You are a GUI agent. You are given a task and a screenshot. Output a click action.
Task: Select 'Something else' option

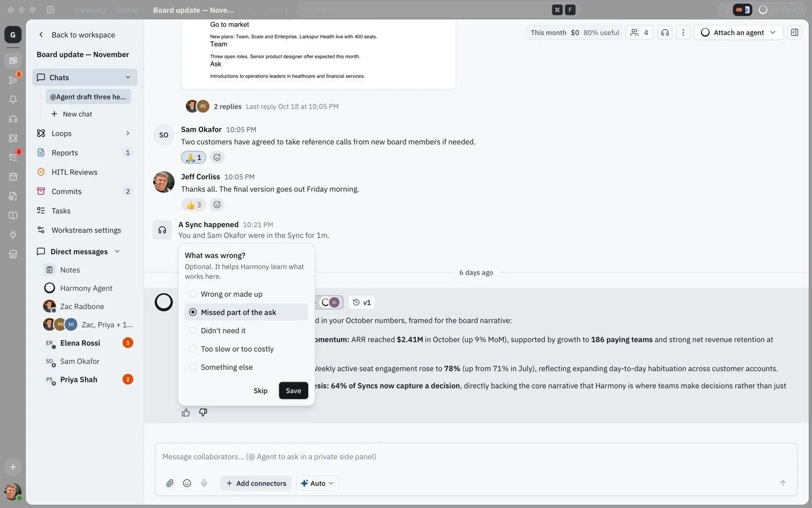pyautogui.click(x=247, y=367)
